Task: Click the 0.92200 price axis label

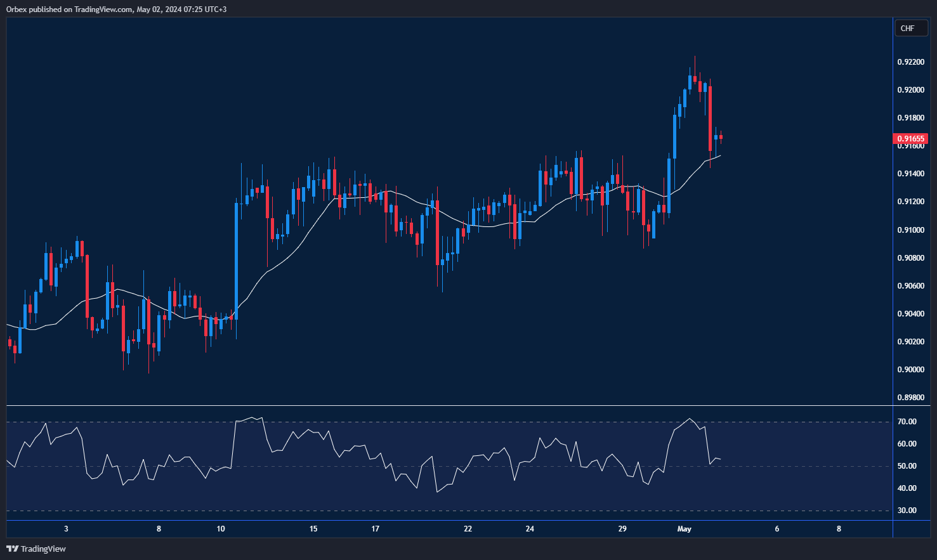Action: (x=910, y=62)
